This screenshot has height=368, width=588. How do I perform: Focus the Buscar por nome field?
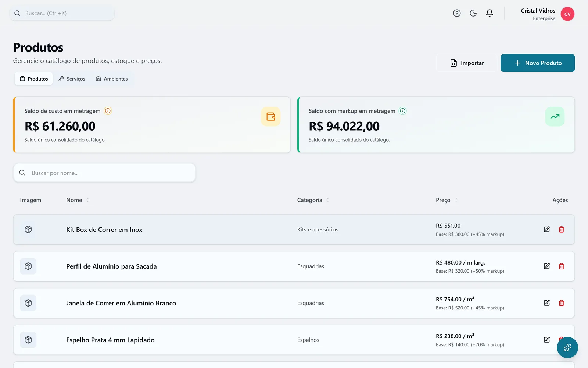click(104, 173)
